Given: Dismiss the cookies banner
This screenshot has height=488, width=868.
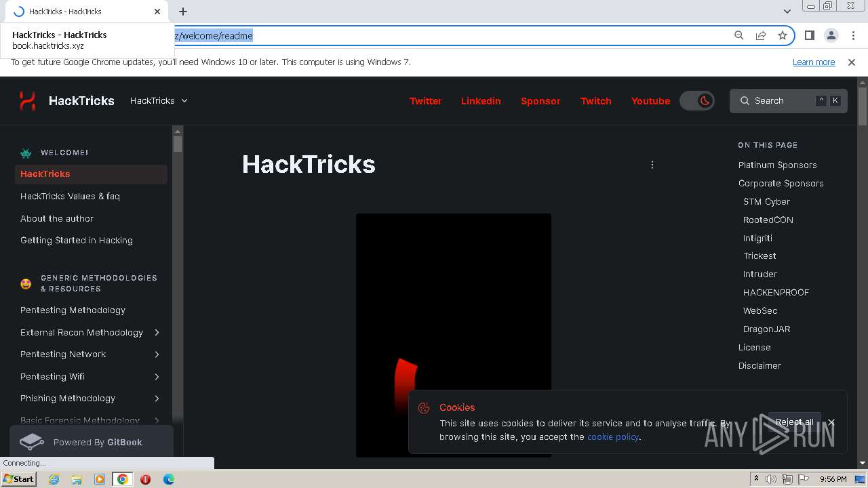Looking at the screenshot, I should coord(831,422).
